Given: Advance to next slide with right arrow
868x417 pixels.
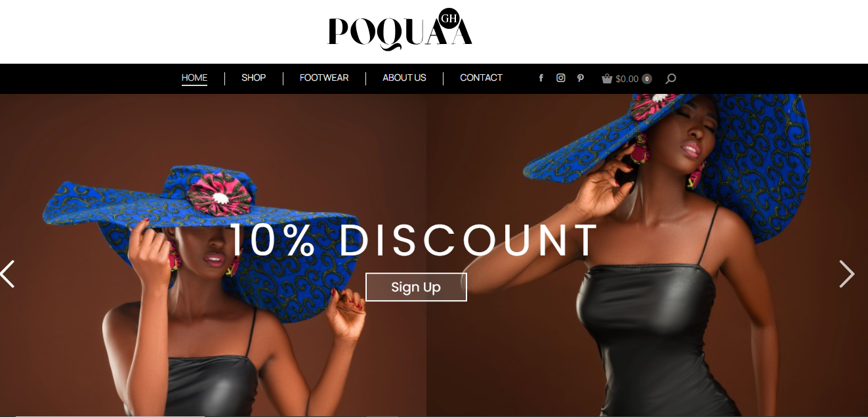Looking at the screenshot, I should [x=846, y=274].
